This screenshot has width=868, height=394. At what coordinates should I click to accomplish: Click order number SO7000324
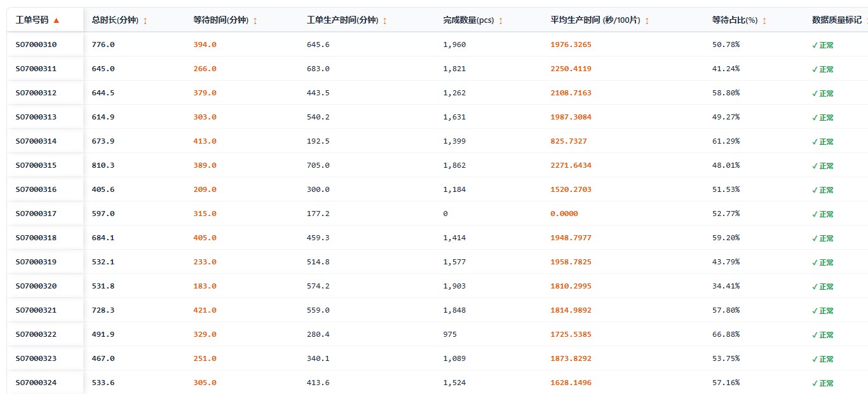coord(36,383)
